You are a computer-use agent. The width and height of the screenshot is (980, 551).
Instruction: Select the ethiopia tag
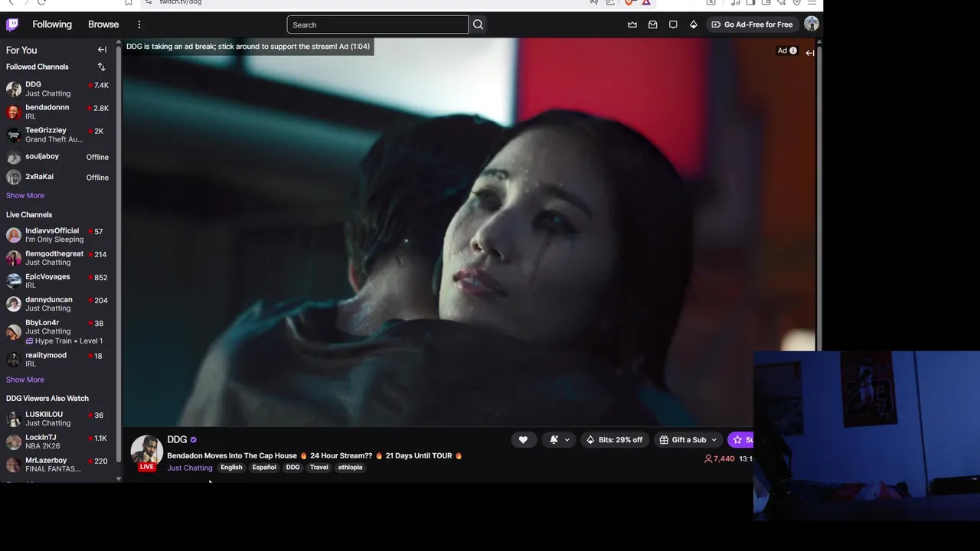(350, 468)
